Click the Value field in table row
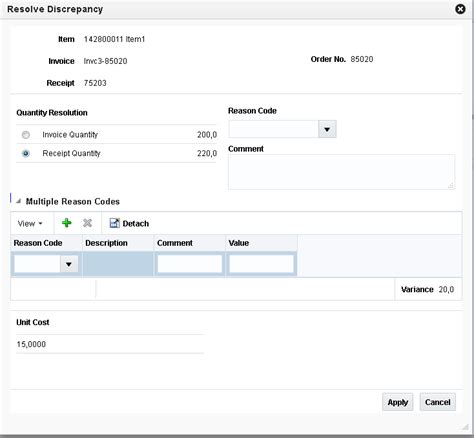The width and height of the screenshot is (474, 438). 261,264
